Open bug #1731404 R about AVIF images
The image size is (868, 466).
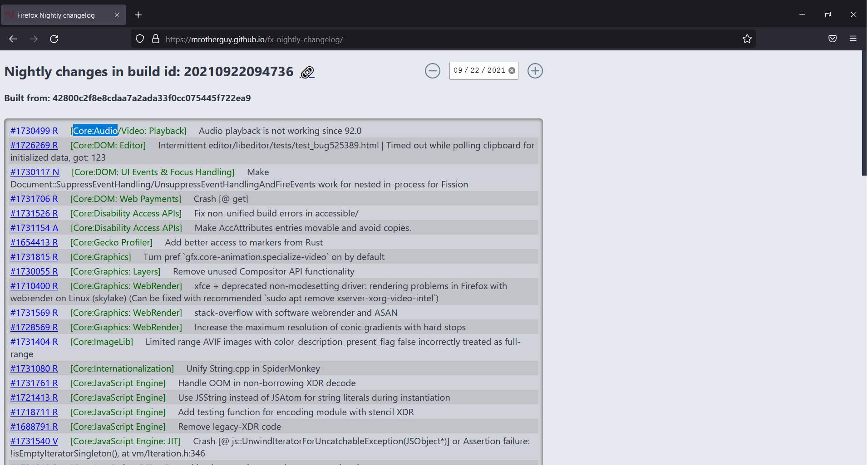point(34,342)
